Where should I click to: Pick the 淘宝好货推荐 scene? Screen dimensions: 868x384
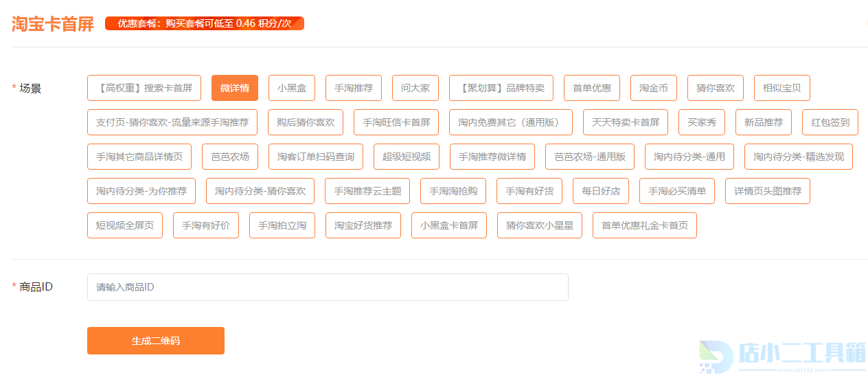click(x=363, y=225)
